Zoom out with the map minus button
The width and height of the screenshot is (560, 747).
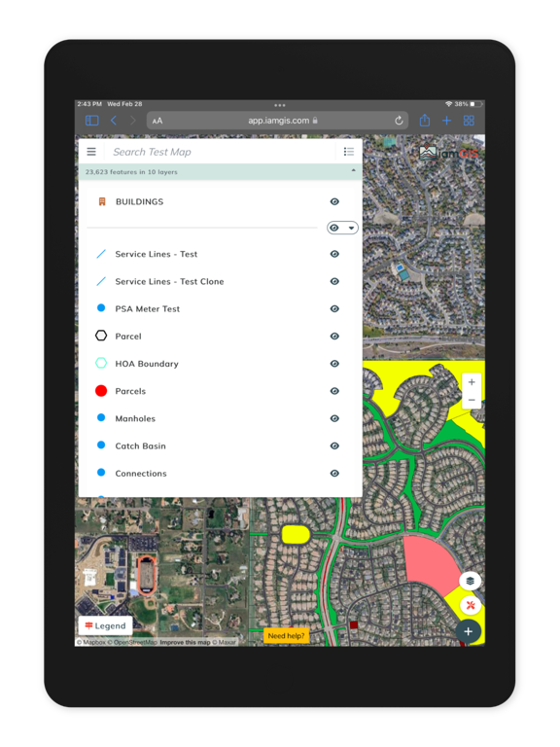pyautogui.click(x=472, y=400)
